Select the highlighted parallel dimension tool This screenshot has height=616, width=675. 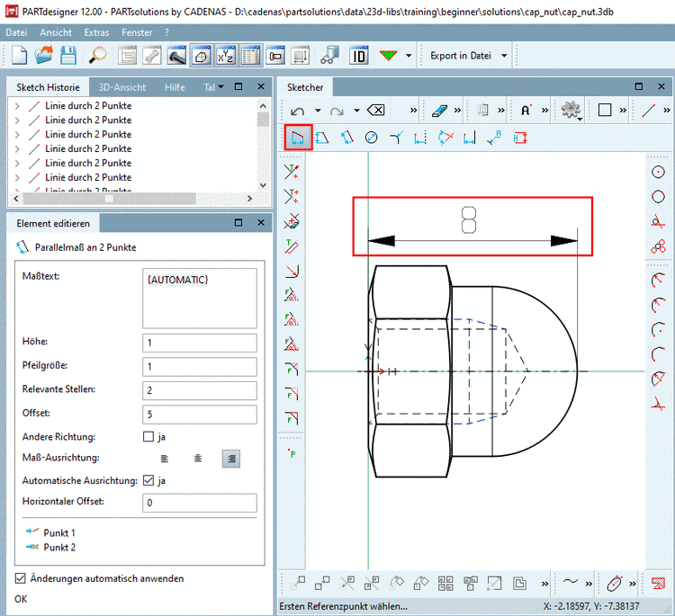pos(297,138)
